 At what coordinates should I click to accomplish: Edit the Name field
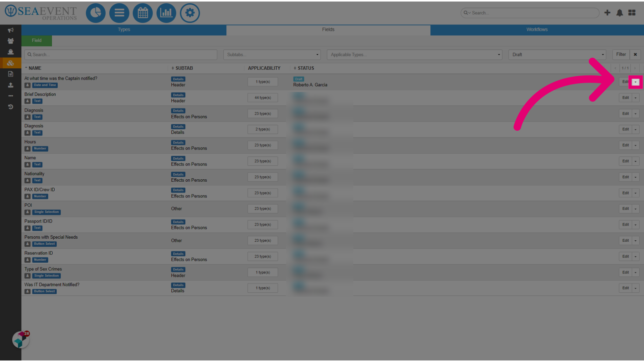(626, 161)
